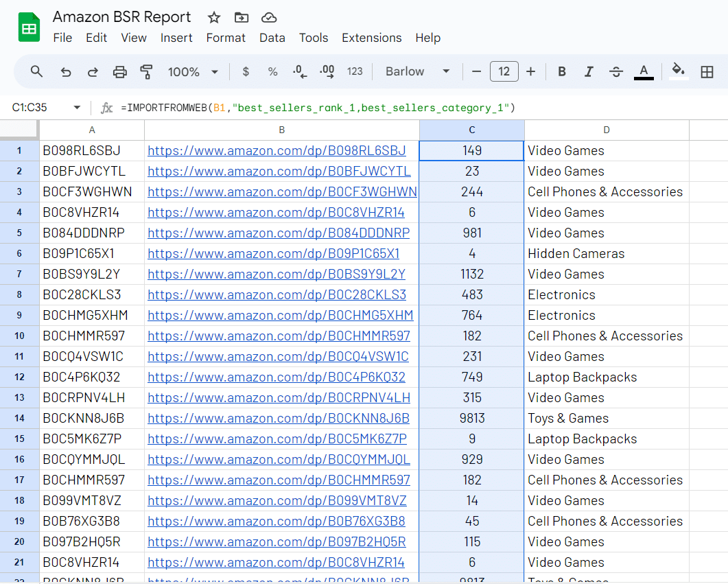Select the paint format roller icon
The height and width of the screenshot is (584, 728).
pyautogui.click(x=146, y=71)
